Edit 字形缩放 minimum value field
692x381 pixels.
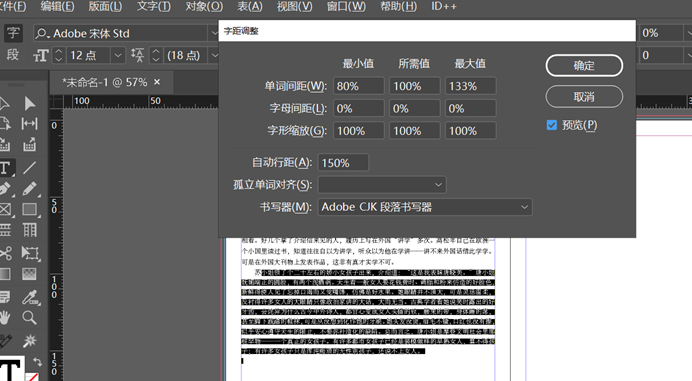358,131
